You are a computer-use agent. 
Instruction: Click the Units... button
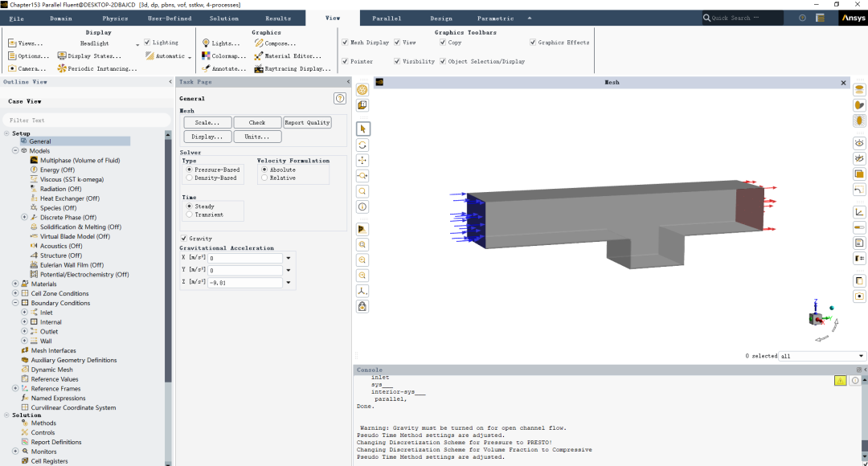point(257,137)
